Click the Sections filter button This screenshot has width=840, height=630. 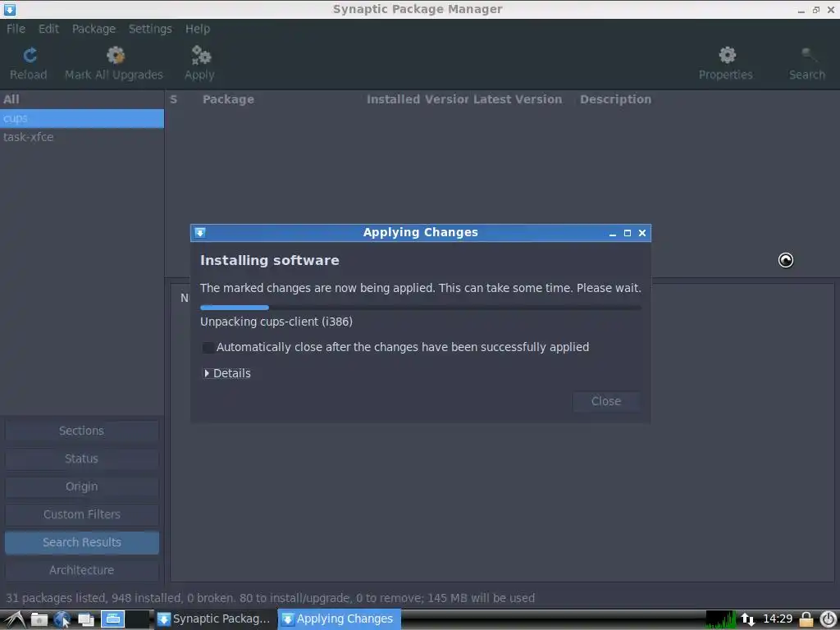coord(82,431)
